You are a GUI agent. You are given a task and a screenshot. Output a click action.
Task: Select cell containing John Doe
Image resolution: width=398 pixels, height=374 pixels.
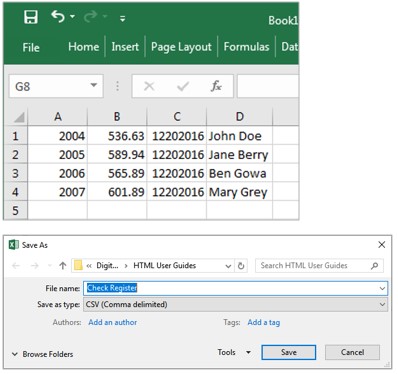[x=239, y=136]
